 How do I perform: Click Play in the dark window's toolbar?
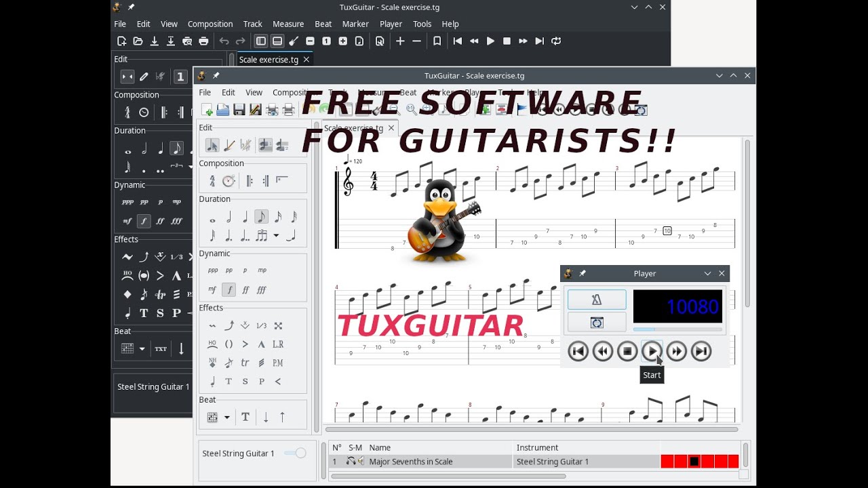[x=490, y=41]
